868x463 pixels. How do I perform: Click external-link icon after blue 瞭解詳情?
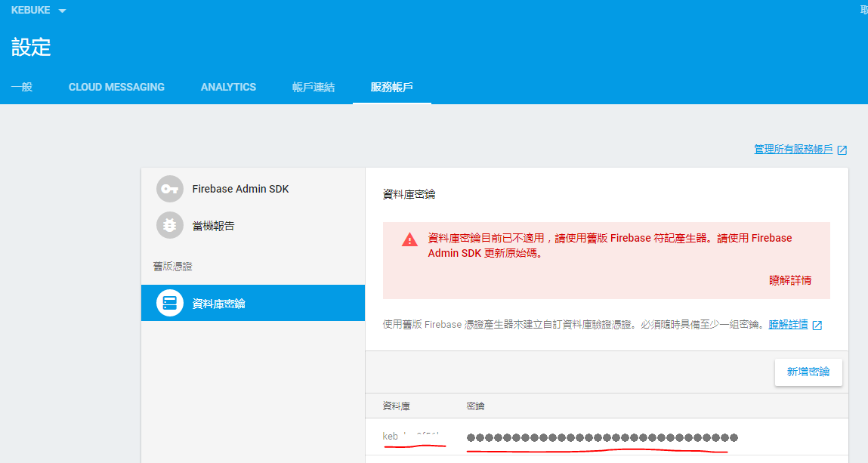pos(817,326)
